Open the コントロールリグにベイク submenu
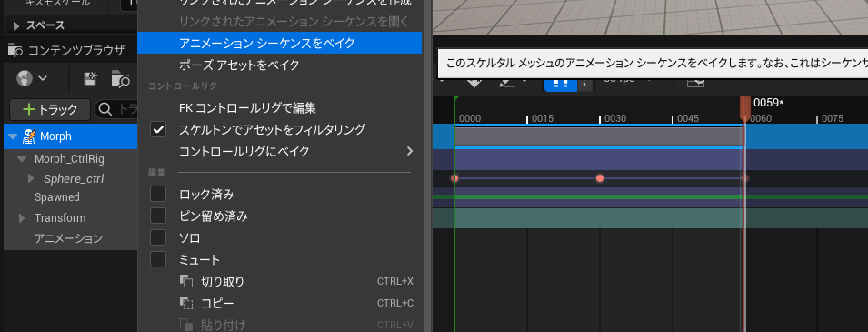 pos(280,151)
